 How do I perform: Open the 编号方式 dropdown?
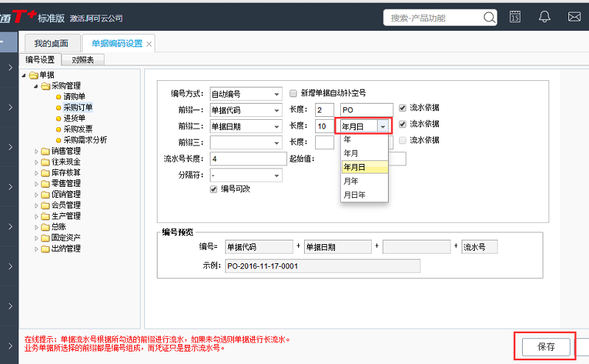[x=277, y=94]
